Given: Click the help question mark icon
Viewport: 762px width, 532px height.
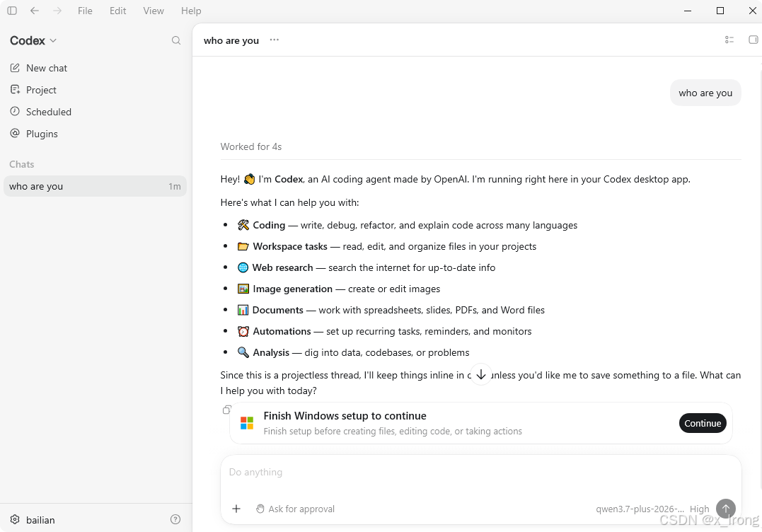Looking at the screenshot, I should pyautogui.click(x=175, y=519).
